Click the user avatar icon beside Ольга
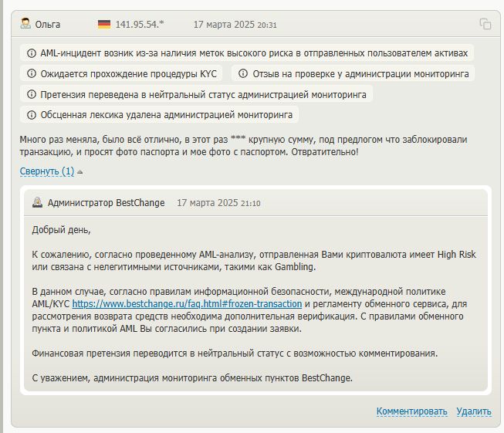504x433 pixels. point(26,24)
